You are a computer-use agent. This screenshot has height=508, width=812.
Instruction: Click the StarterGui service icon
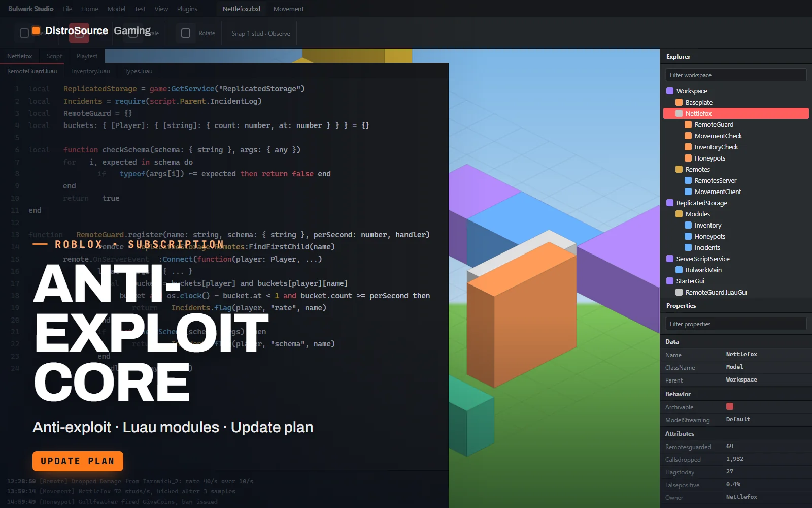pyautogui.click(x=670, y=281)
